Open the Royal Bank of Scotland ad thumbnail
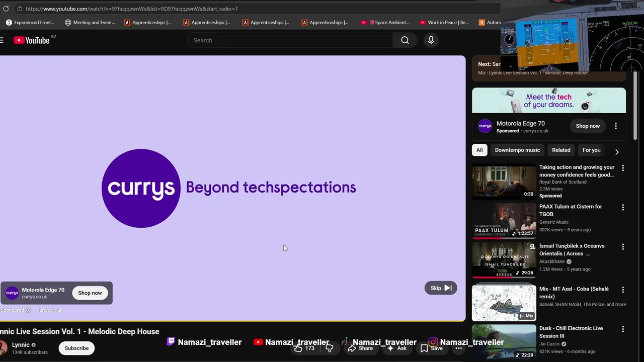 [504, 182]
